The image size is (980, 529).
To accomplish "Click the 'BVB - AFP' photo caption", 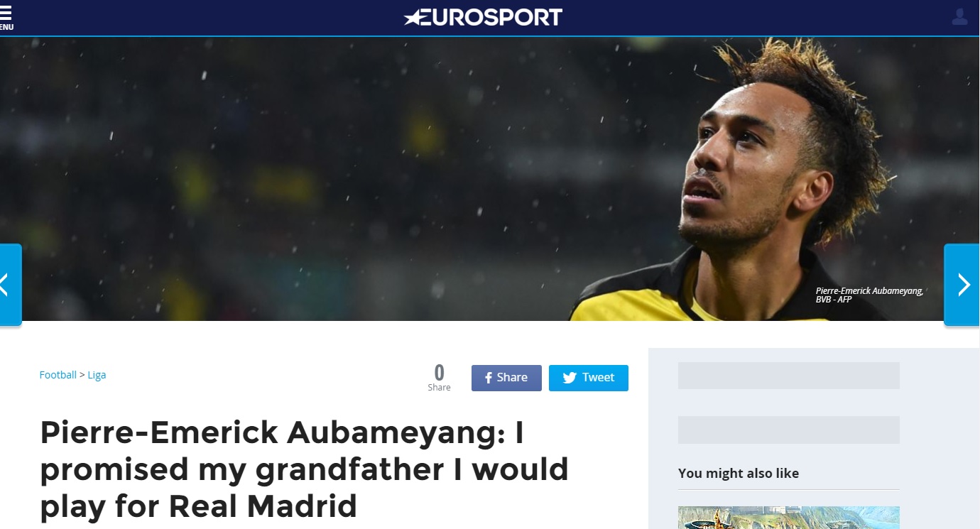I will click(x=834, y=300).
